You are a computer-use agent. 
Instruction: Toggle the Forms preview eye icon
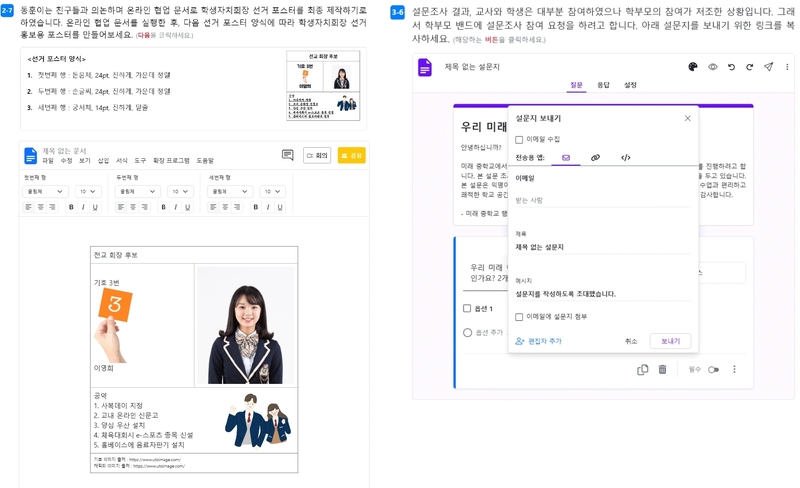coord(712,67)
